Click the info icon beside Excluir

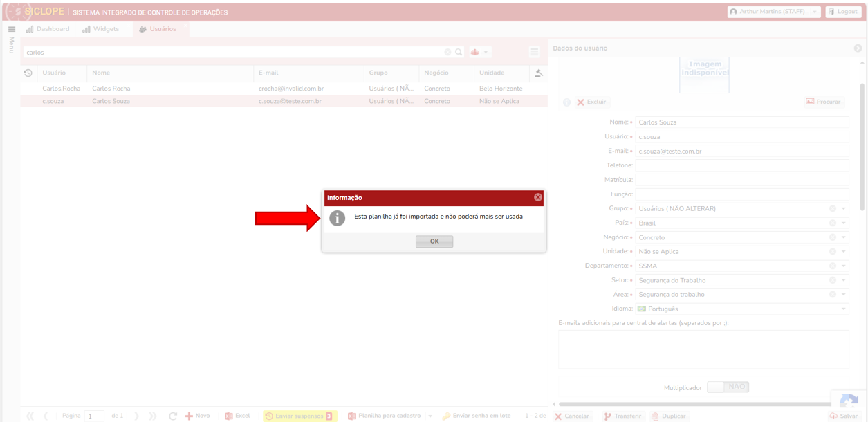point(566,102)
